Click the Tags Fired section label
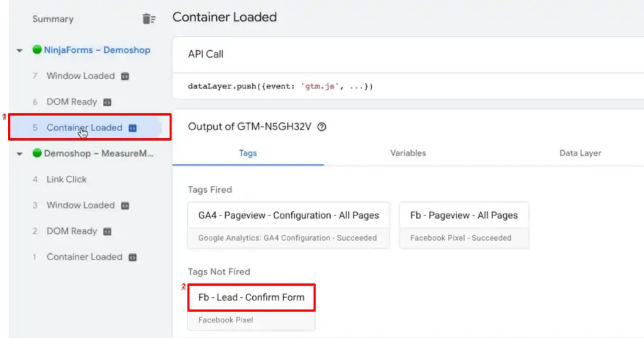Image resolution: width=644 pixels, height=338 pixels. pos(210,190)
